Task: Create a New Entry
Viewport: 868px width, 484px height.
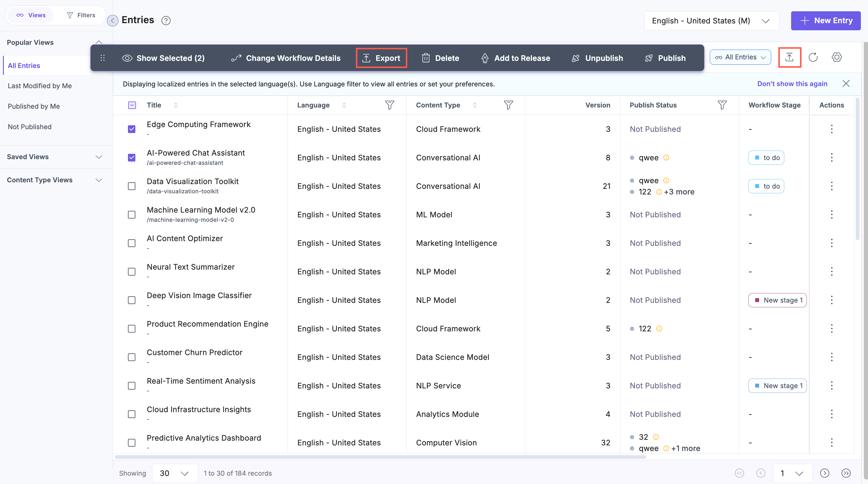Action: click(826, 20)
